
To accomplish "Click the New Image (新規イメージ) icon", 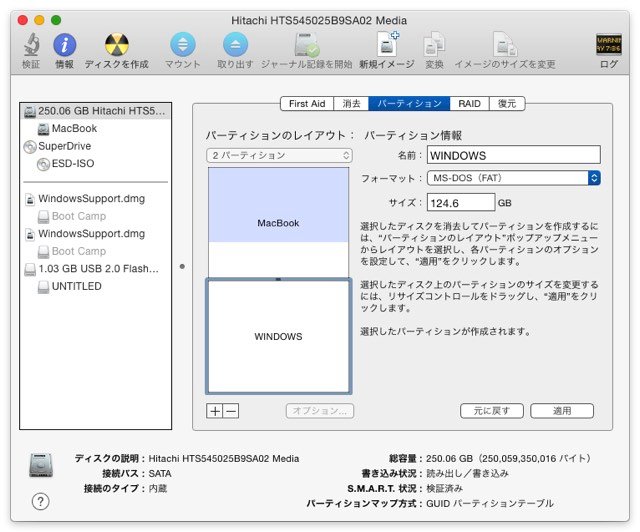I will click(387, 44).
